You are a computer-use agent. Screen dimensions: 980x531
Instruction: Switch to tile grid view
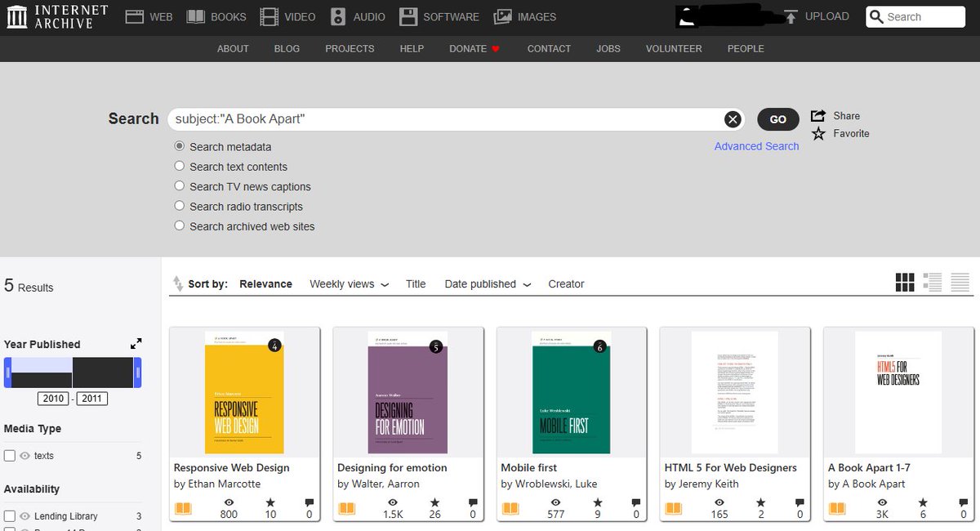click(905, 283)
